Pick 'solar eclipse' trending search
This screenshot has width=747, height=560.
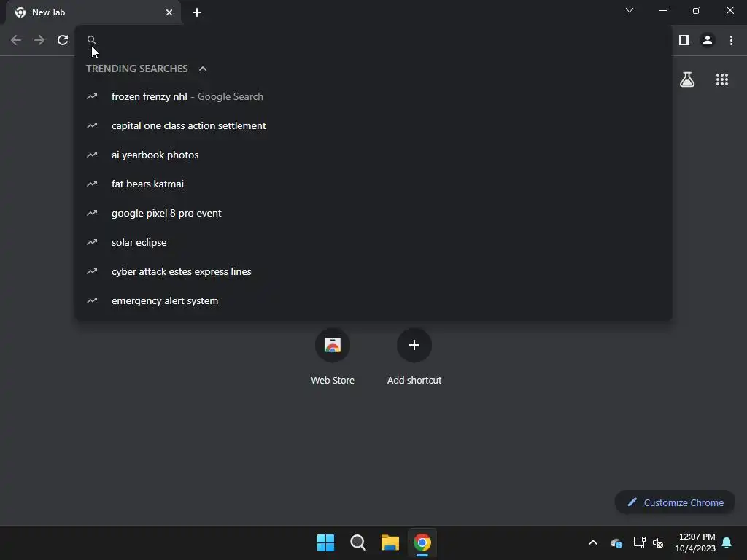[x=373, y=242]
